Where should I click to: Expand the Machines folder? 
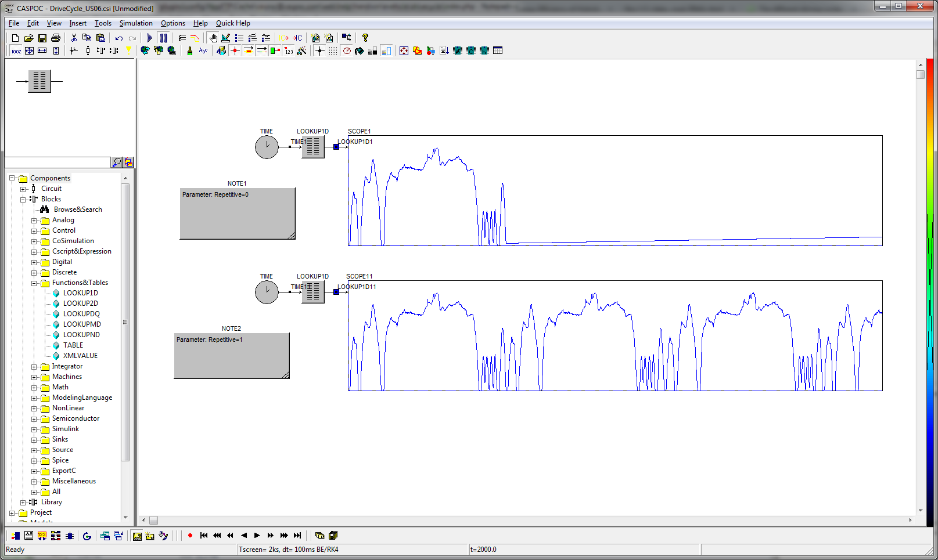click(34, 377)
